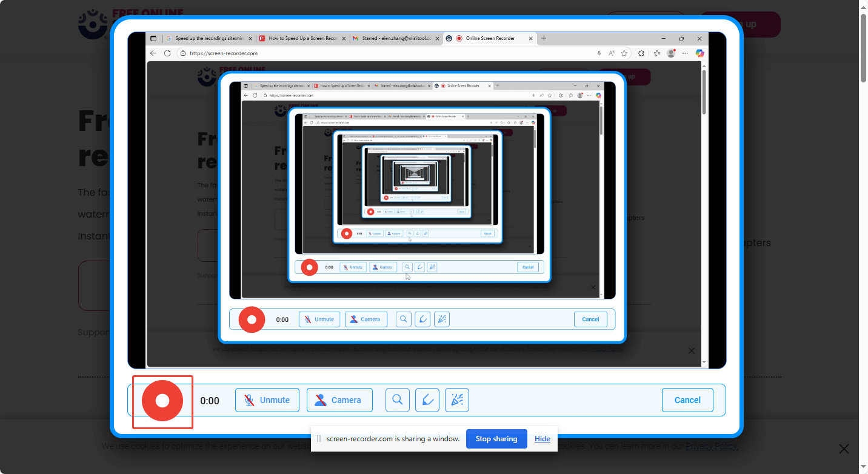868x474 pixels.
Task: Start recording with the large red record button
Action: 162,401
